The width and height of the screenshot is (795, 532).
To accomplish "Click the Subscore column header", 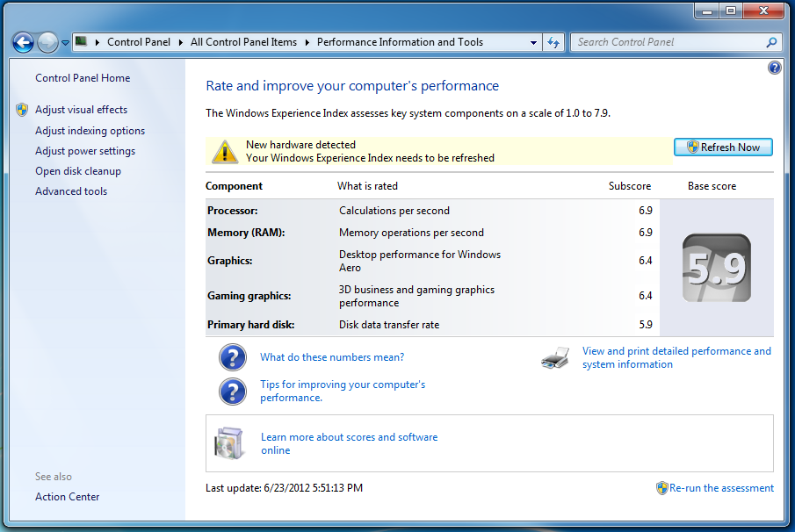I will [630, 186].
